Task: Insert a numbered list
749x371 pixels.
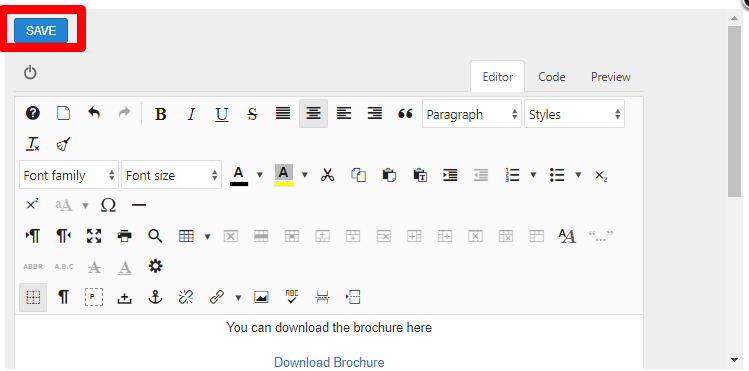Action: click(x=513, y=175)
